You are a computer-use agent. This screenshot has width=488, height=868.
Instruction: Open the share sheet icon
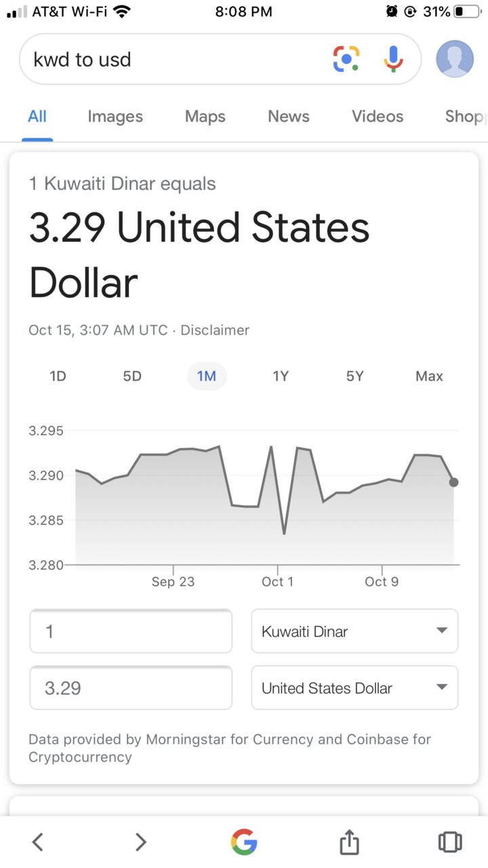click(348, 842)
